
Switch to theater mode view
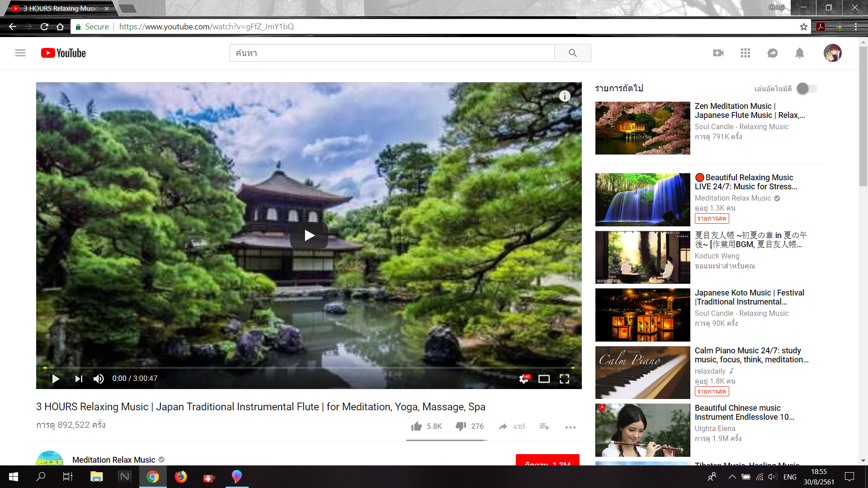(x=544, y=379)
